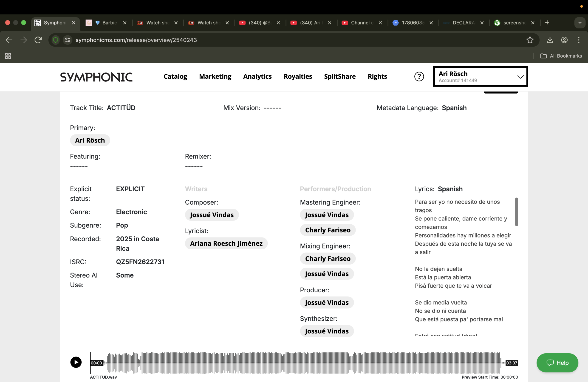Open a new browser tab

(547, 23)
